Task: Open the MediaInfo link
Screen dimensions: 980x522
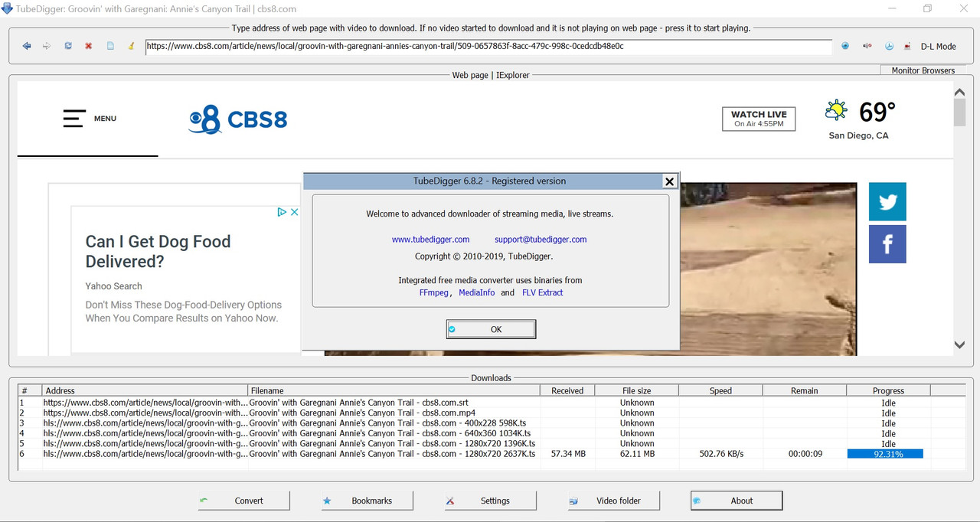Action: pos(476,292)
